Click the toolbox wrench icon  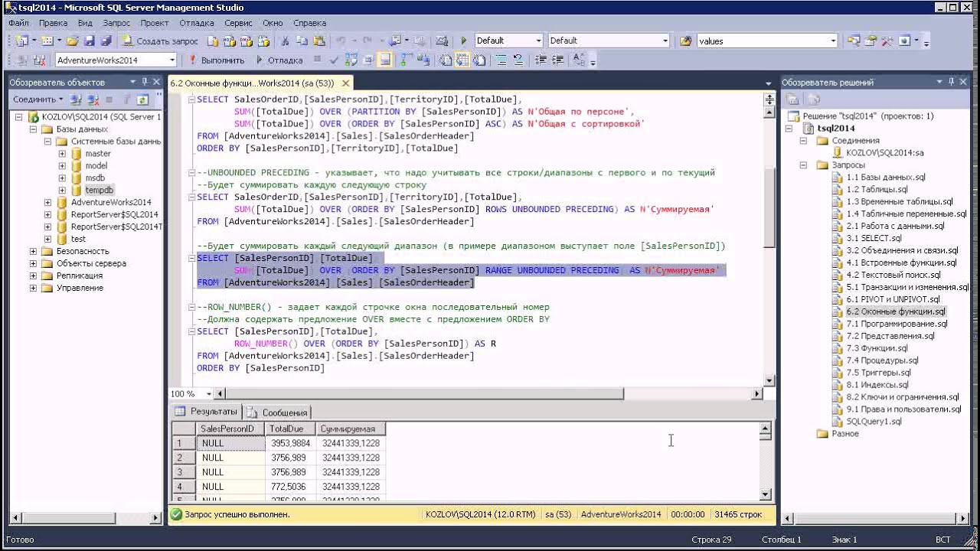[887, 41]
